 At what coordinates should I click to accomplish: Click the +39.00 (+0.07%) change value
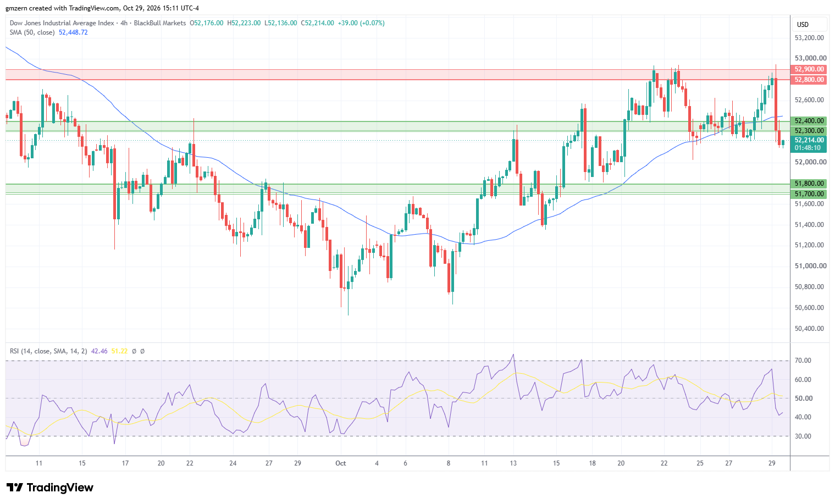pyautogui.click(x=361, y=23)
